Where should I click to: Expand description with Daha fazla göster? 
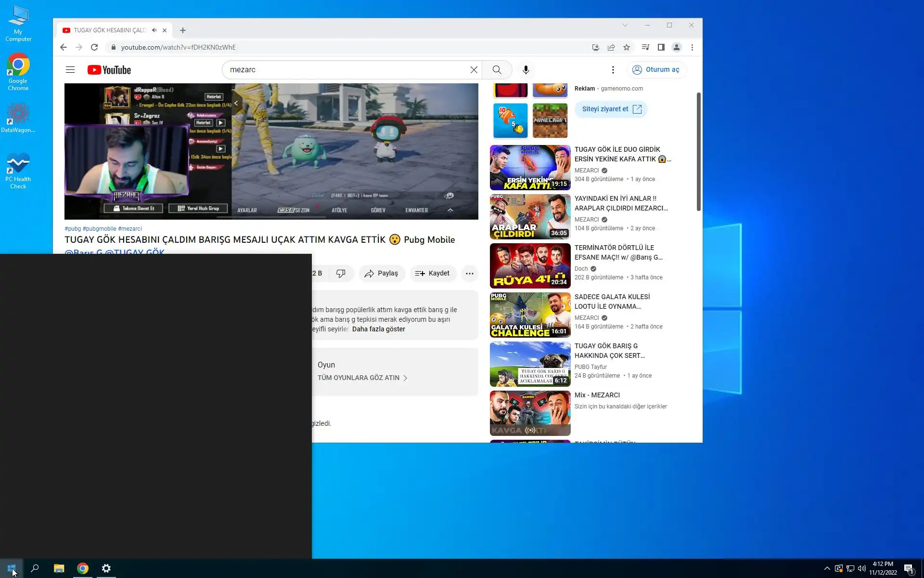(x=378, y=329)
